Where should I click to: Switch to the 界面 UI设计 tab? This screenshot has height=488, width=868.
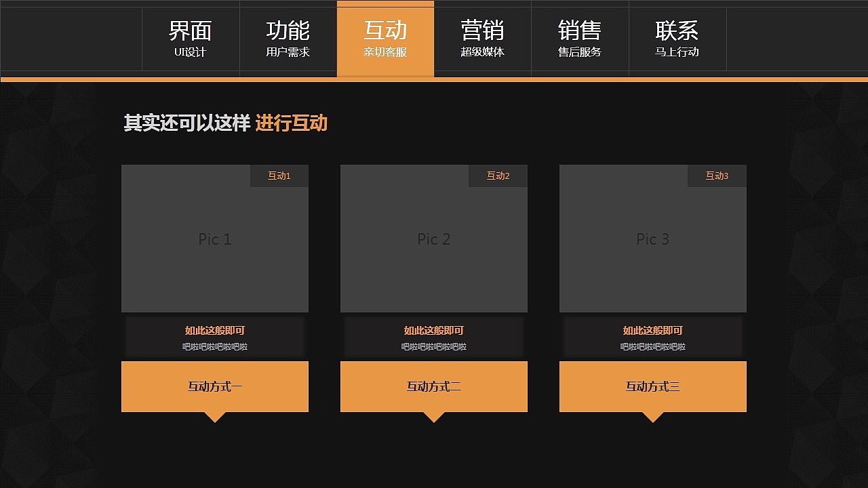pyautogui.click(x=191, y=39)
